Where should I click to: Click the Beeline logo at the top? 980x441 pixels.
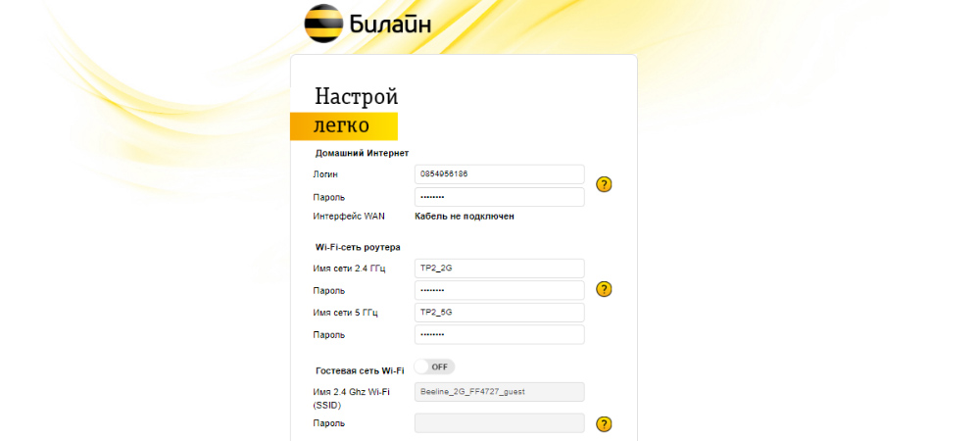[x=367, y=24]
